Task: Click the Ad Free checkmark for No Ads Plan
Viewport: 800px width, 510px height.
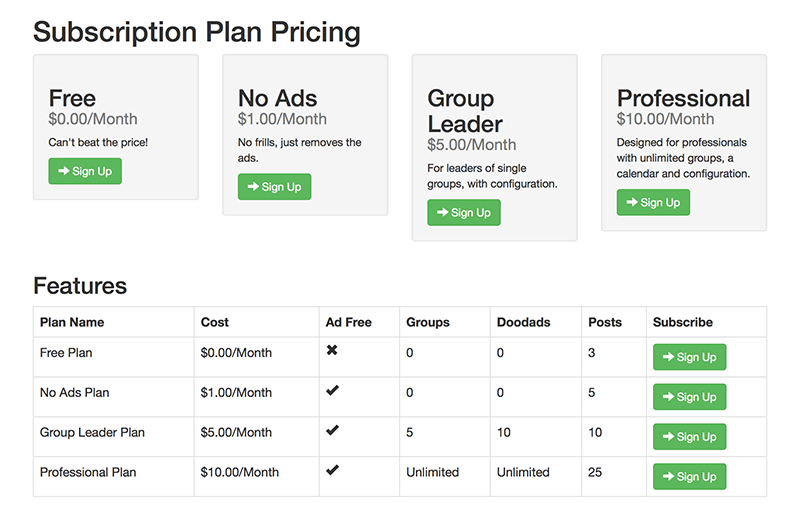Action: point(332,391)
